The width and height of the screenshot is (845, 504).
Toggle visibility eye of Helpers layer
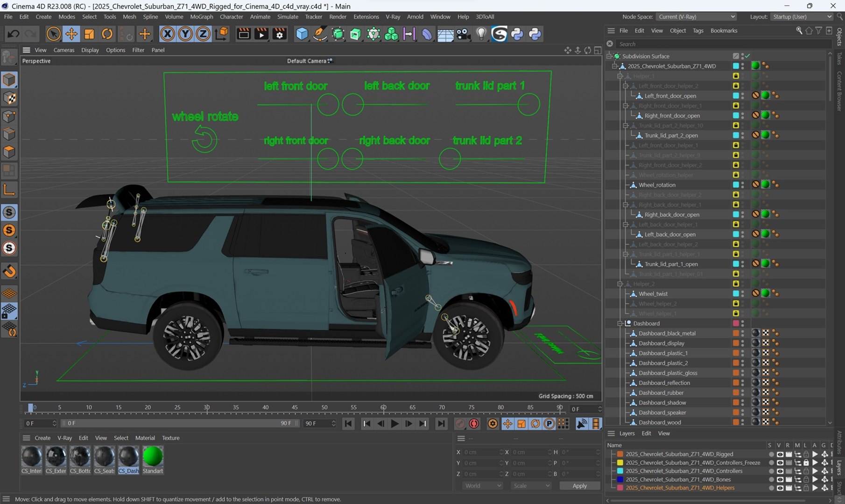(x=780, y=488)
